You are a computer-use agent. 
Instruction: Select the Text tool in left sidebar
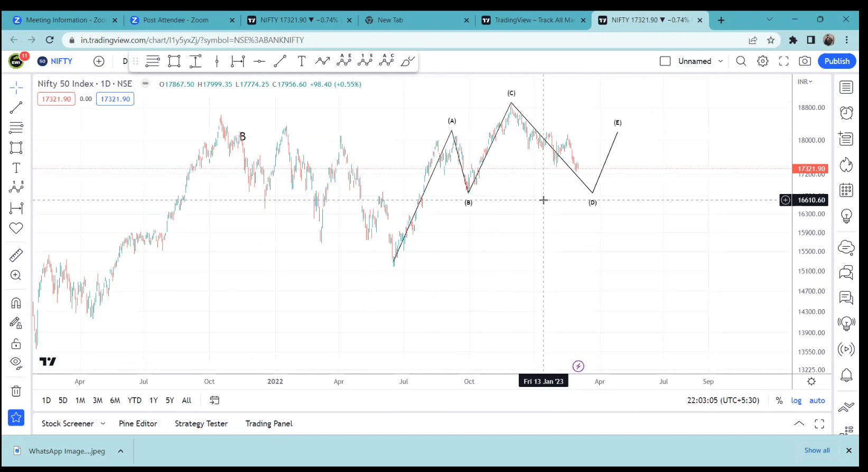pyautogui.click(x=16, y=168)
